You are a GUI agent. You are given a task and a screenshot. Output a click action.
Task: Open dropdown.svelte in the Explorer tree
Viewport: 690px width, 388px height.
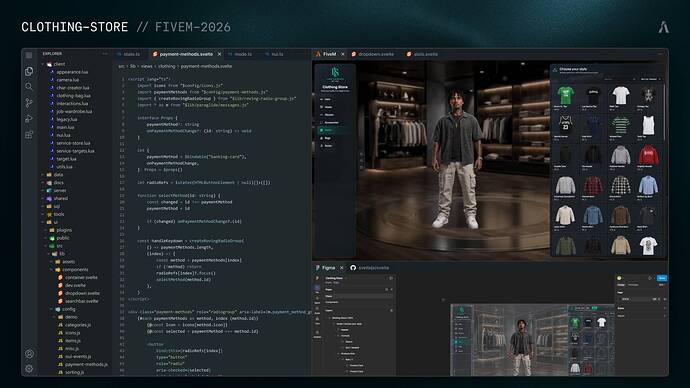pos(81,293)
